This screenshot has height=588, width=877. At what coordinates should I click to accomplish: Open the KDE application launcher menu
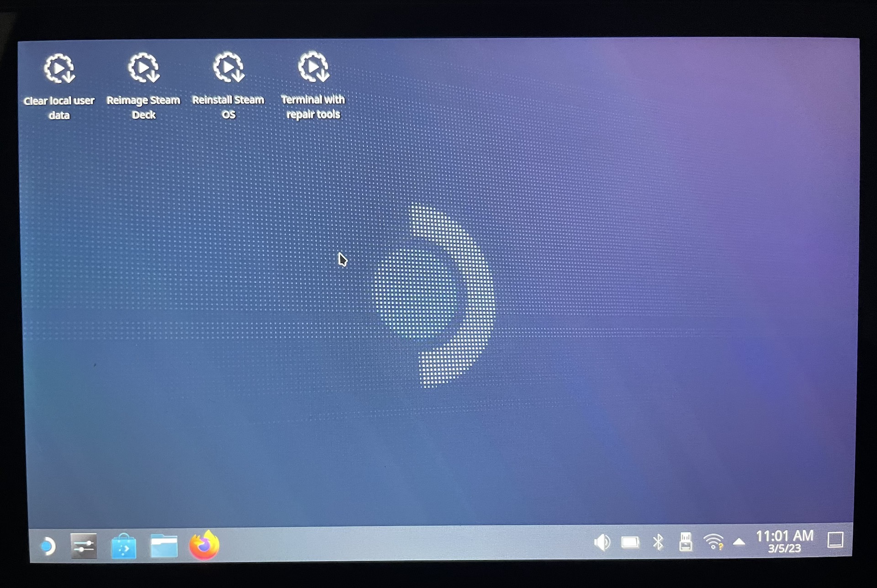pos(48,546)
